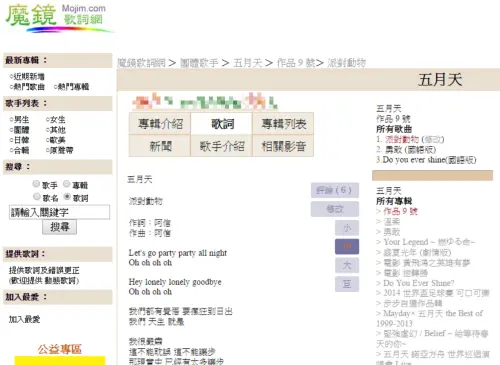Click 派對動物 breadcrumb link
500x365 pixels.
[x=346, y=63]
